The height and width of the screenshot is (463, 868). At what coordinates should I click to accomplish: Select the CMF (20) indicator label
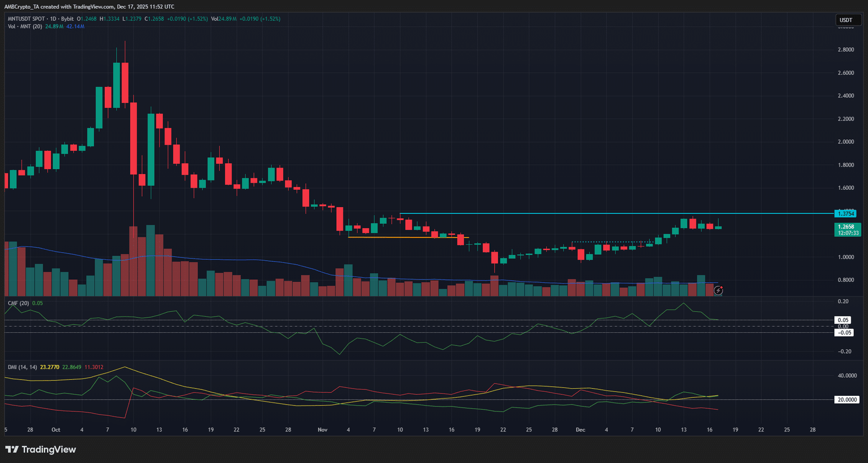coord(18,303)
